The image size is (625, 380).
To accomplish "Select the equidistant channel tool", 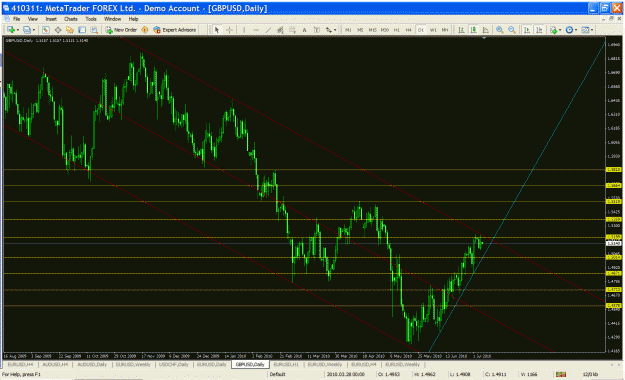I will (280, 30).
